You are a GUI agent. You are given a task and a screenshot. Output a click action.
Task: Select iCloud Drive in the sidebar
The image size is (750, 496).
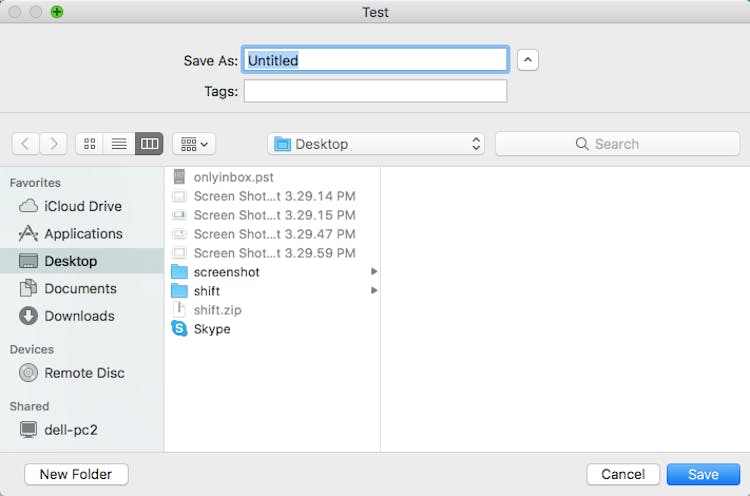(x=82, y=206)
